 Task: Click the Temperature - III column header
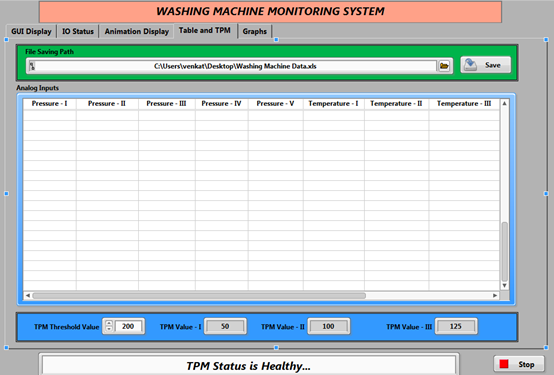pos(464,104)
